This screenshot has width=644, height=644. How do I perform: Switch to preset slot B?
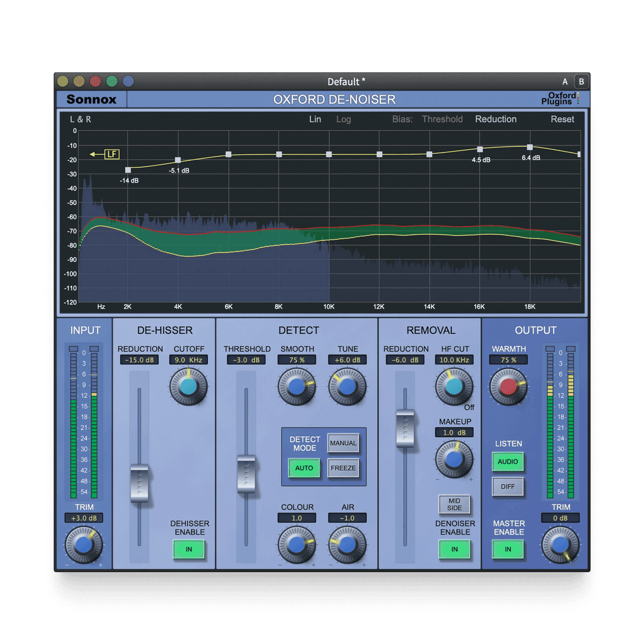tap(582, 82)
